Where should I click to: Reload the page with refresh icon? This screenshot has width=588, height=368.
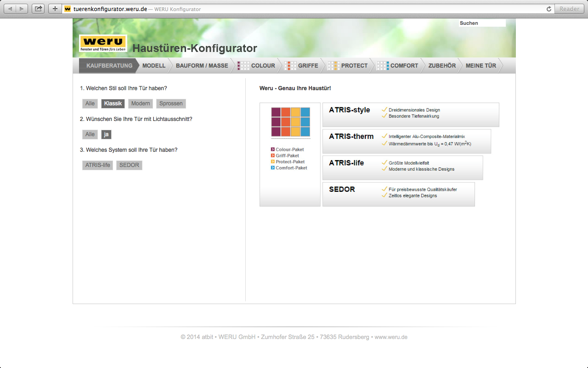(x=548, y=9)
